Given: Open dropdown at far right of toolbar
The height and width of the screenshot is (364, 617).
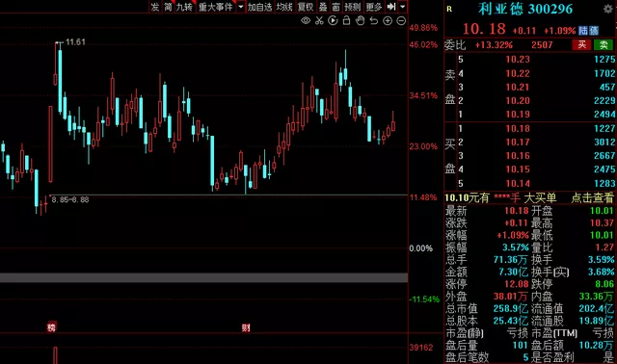Looking at the screenshot, I should coord(403,7).
